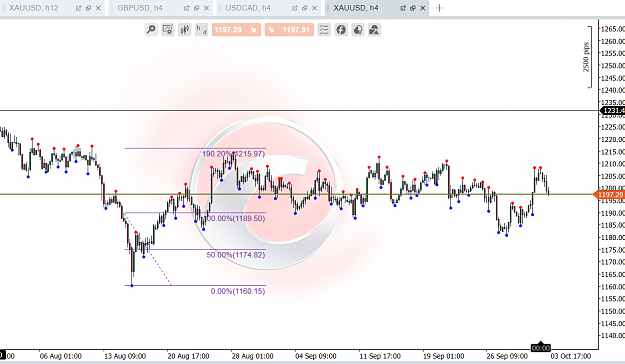
Task: Select the 100.00%(1189.50) Fibonacci level label
Action: (236, 218)
